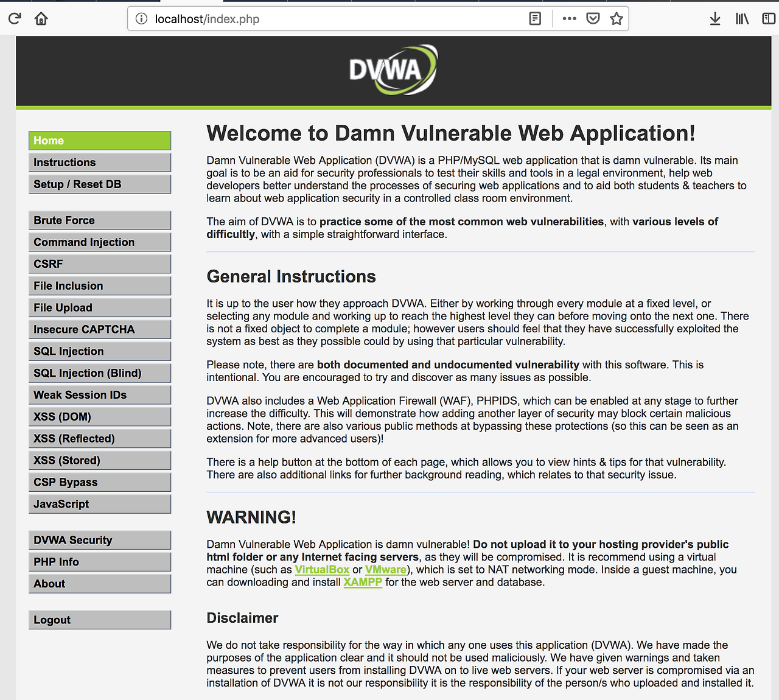
Task: Open the Home menu item
Action: click(100, 141)
